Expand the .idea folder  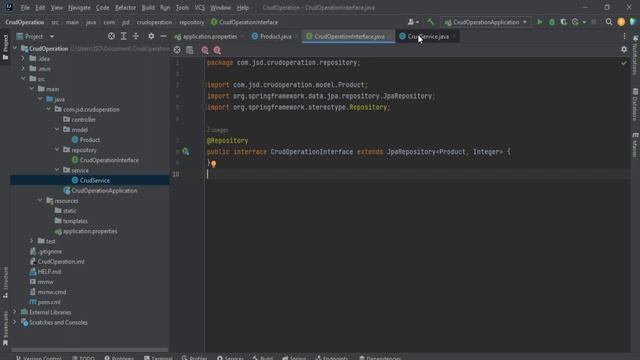pos(23,58)
